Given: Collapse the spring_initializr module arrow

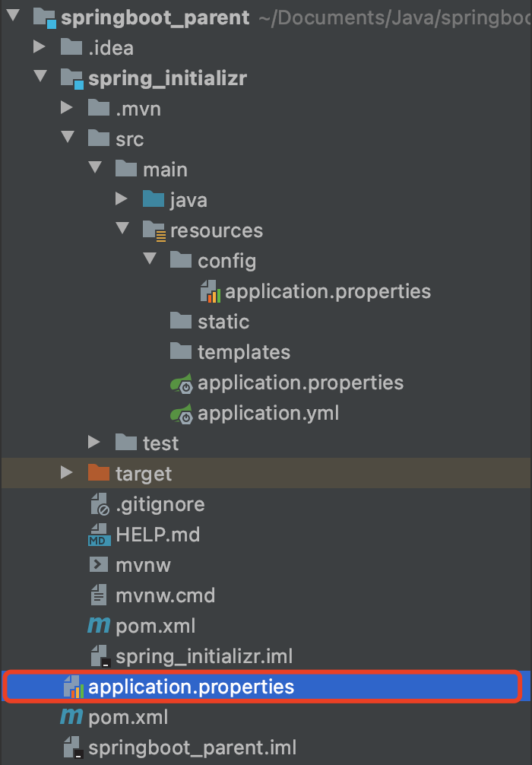Looking at the screenshot, I should coord(40,76).
